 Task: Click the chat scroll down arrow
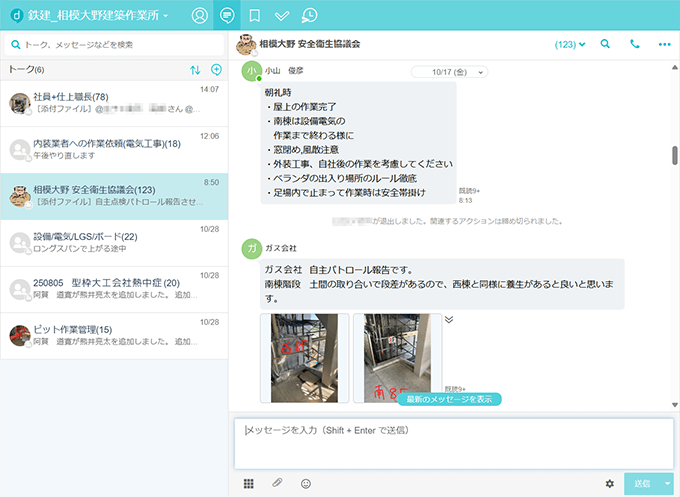click(675, 405)
